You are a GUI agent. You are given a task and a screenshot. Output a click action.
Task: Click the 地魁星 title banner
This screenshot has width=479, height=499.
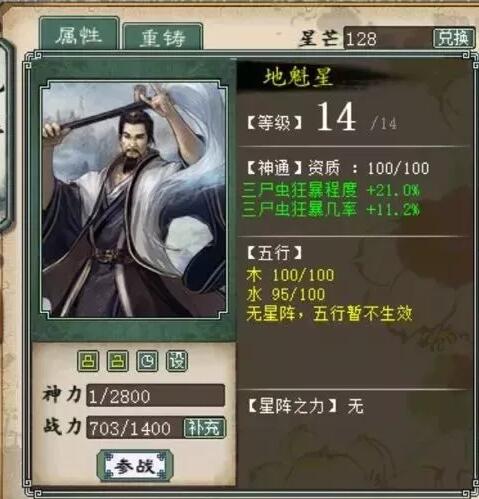[298, 77]
